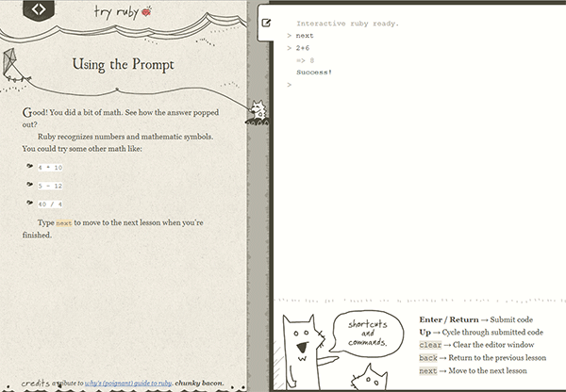The height and width of the screenshot is (392, 566).
Task: Click the '2+6' console entry
Action: (x=303, y=48)
